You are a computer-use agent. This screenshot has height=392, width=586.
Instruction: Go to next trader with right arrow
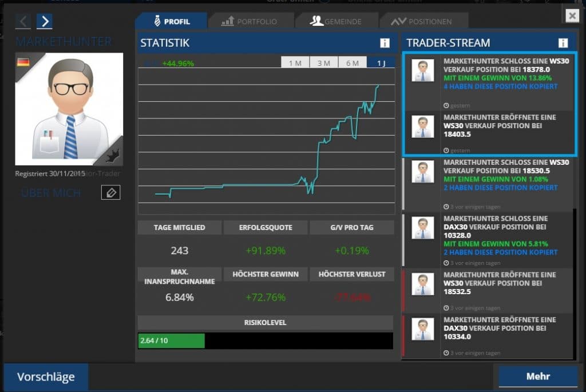(44, 22)
